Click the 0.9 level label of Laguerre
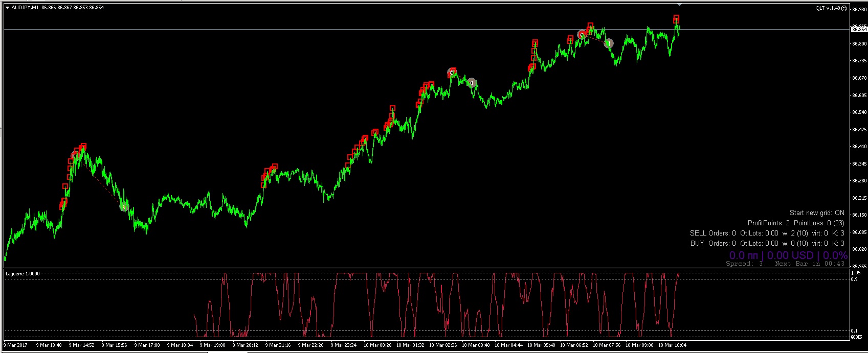The width and height of the screenshot is (868, 353). (x=855, y=279)
